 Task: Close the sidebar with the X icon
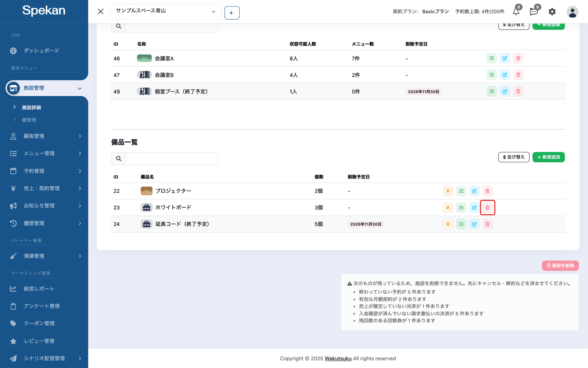[101, 11]
